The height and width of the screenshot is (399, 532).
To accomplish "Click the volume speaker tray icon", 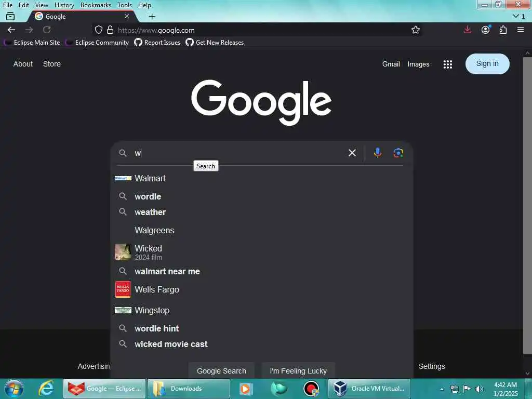I will tap(480, 389).
